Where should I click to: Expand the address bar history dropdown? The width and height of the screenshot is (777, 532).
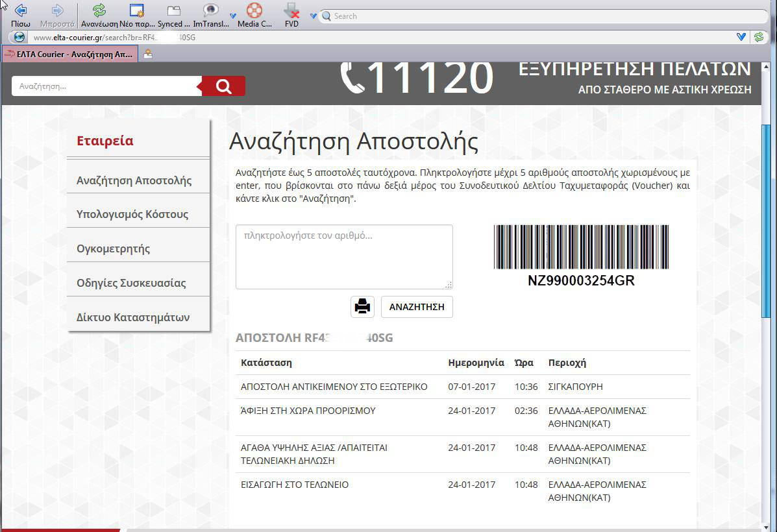(x=741, y=37)
